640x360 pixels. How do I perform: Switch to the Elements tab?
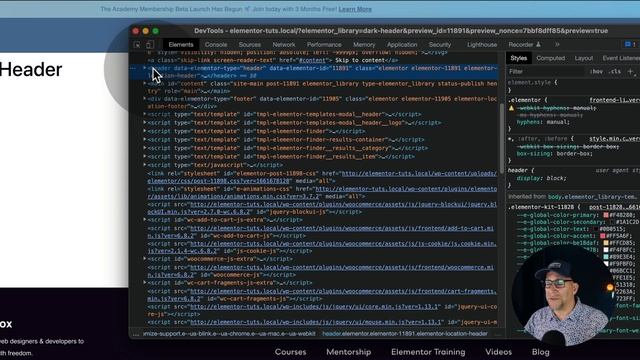[x=181, y=44]
